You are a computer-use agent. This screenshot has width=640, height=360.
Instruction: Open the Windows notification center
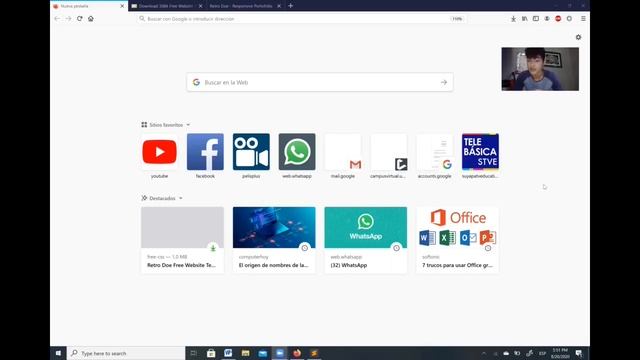click(x=579, y=353)
